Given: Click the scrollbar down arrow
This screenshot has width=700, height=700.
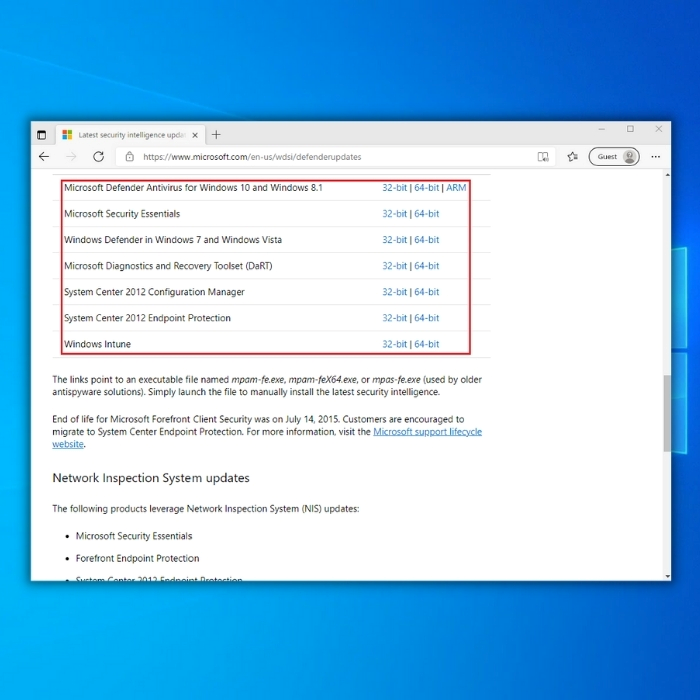Looking at the screenshot, I should click(667, 576).
